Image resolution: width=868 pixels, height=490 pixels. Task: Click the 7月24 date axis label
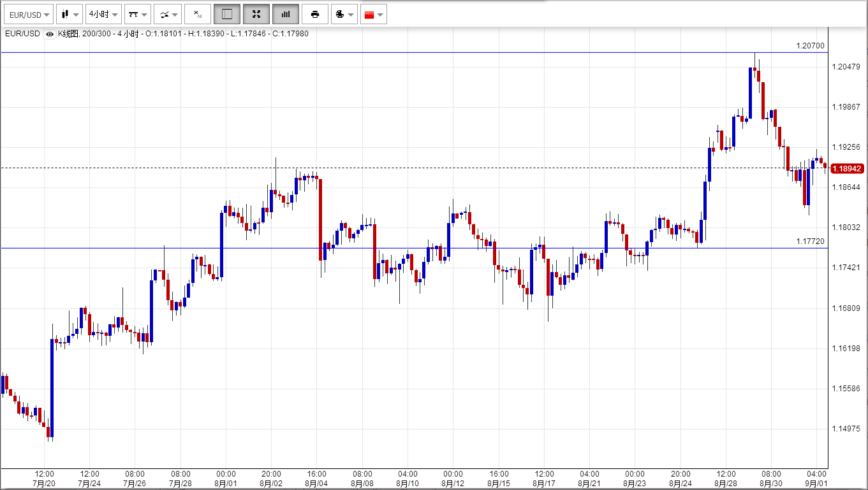89,484
